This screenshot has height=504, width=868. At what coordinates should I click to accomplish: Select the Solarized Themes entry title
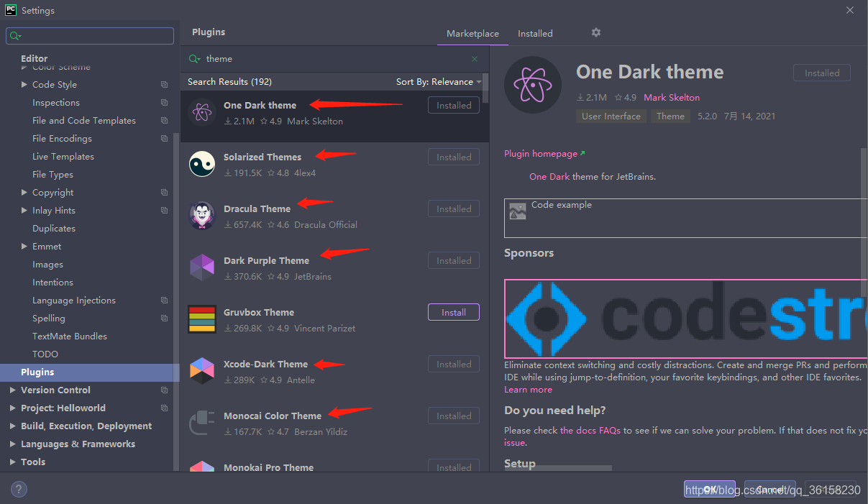pos(262,157)
